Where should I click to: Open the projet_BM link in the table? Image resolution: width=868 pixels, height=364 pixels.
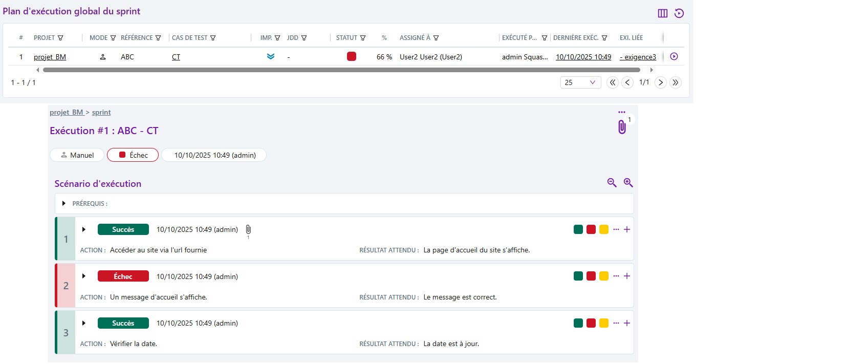(x=50, y=57)
